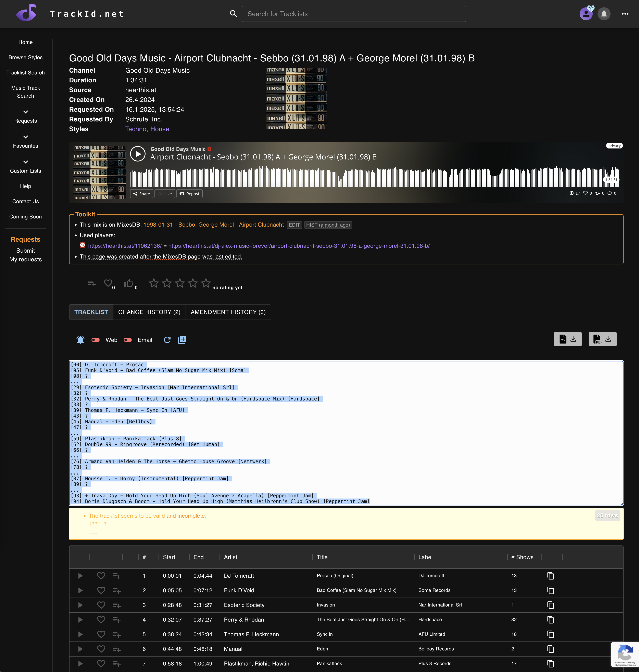Viewport: 639px width, 672px height.
Task: Play the hearthis.at mix player
Action: point(138,154)
